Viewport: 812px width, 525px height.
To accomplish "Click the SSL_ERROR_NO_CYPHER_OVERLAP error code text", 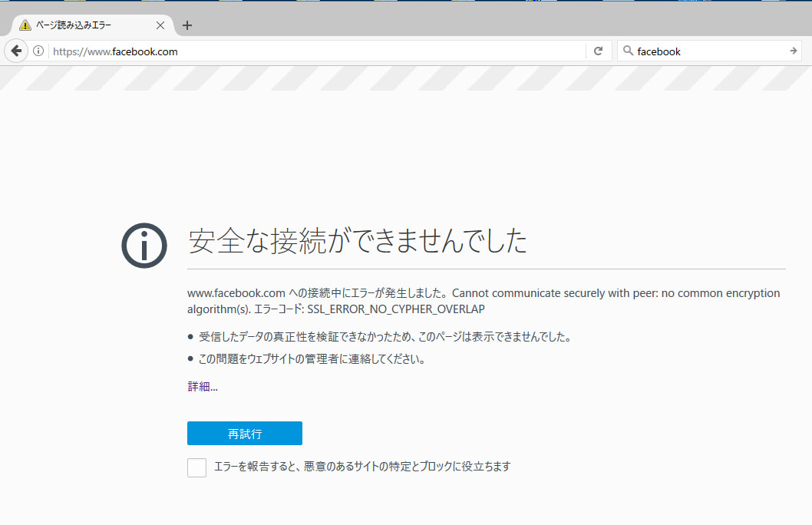I will click(x=396, y=309).
